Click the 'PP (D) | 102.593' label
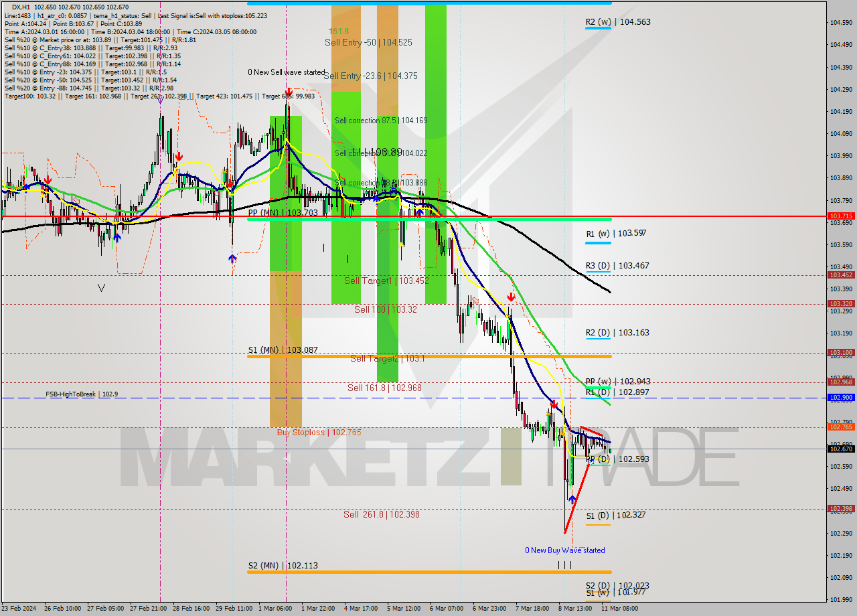 617,459
